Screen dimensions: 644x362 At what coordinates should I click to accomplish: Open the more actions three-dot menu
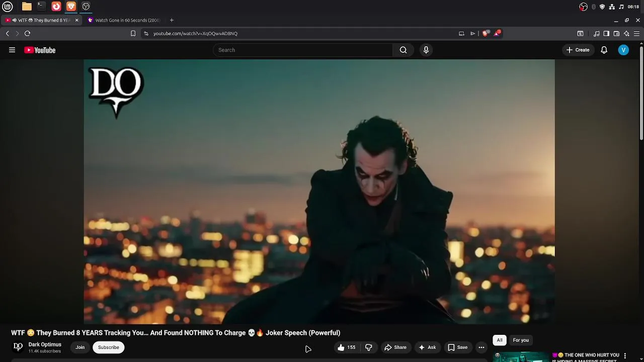click(481, 347)
